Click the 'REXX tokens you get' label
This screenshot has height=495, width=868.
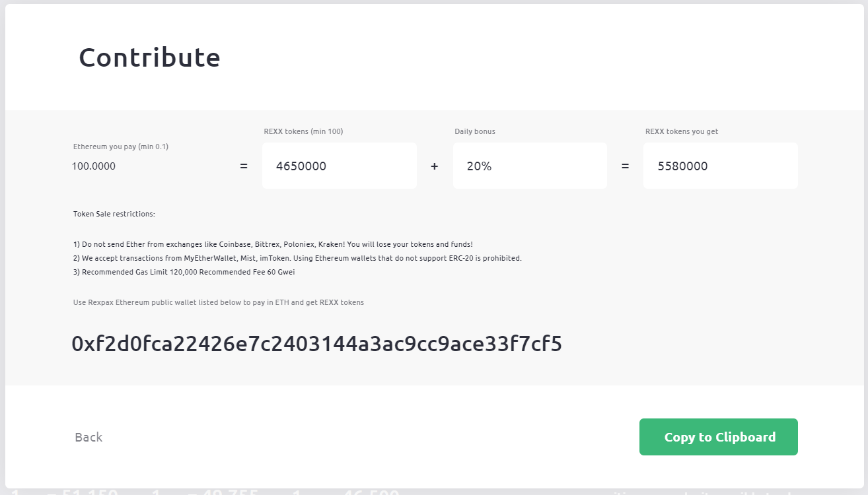pos(681,131)
